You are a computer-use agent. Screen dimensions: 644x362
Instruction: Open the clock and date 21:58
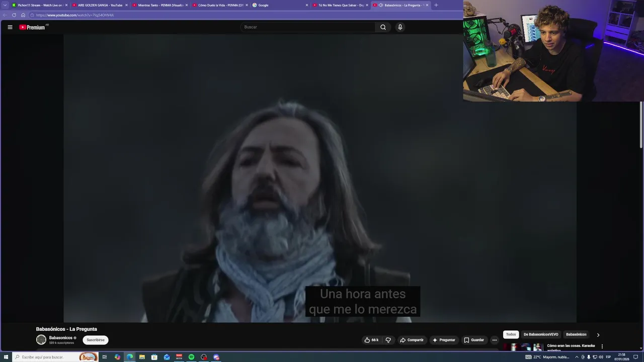point(622,357)
